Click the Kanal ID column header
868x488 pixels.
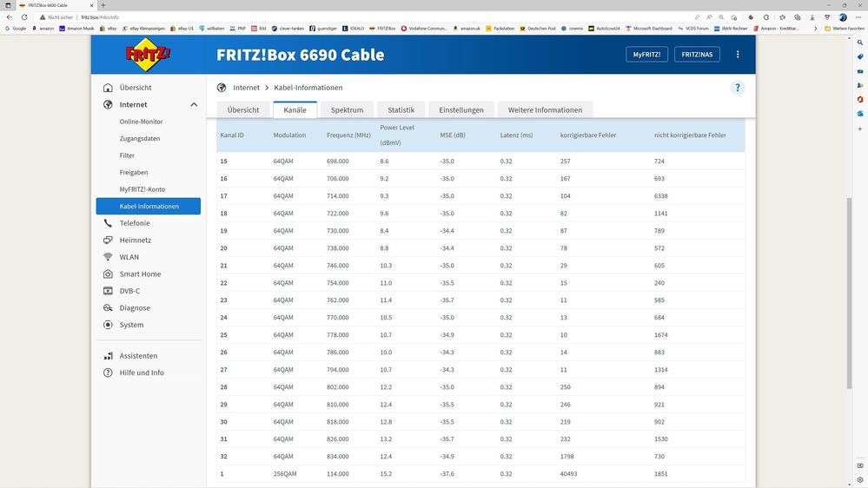(x=232, y=135)
